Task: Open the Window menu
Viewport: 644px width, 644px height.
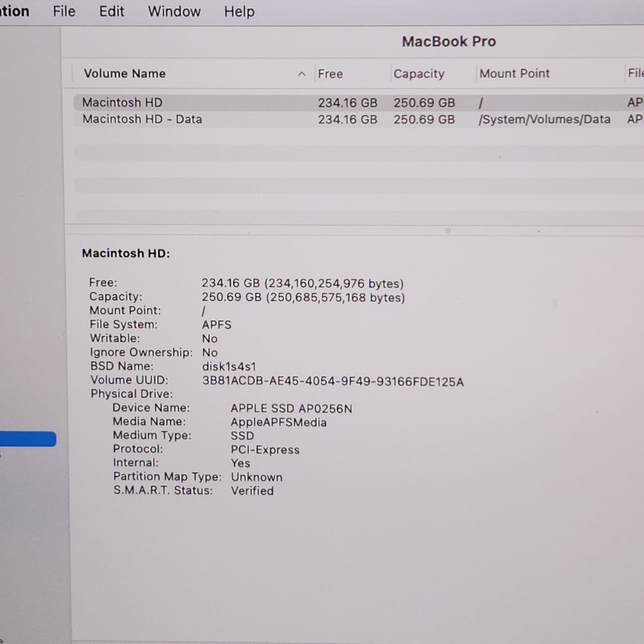Action: (x=173, y=11)
